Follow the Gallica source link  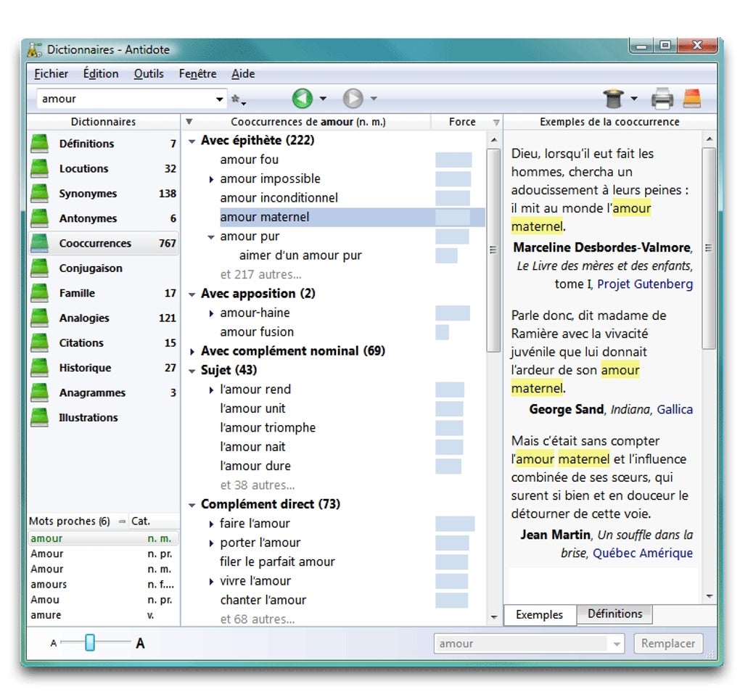point(675,409)
